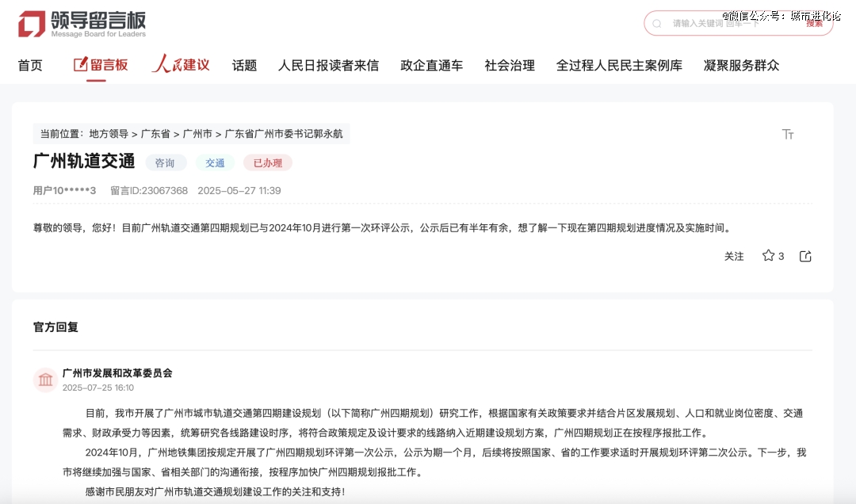Click the search magnifier icon

pos(657,24)
